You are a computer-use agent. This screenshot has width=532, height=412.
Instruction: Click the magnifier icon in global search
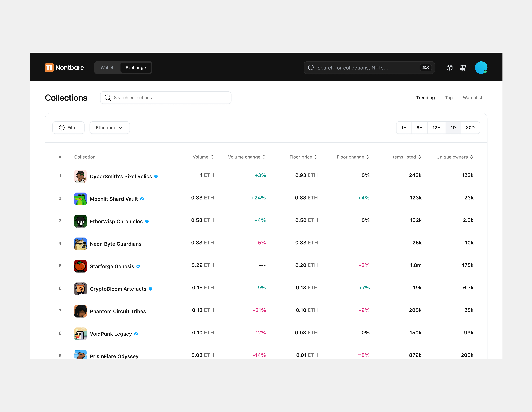coord(311,68)
